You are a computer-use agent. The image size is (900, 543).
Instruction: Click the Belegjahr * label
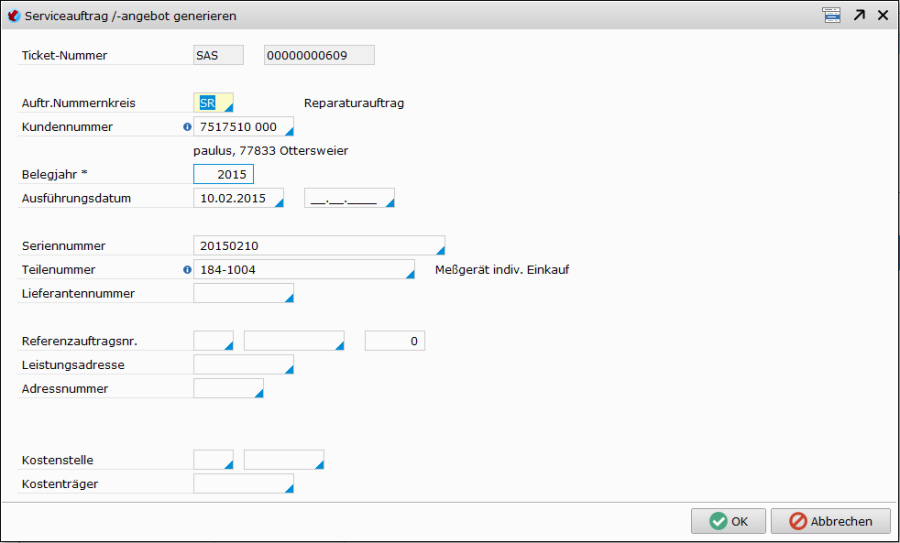pyautogui.click(x=55, y=174)
